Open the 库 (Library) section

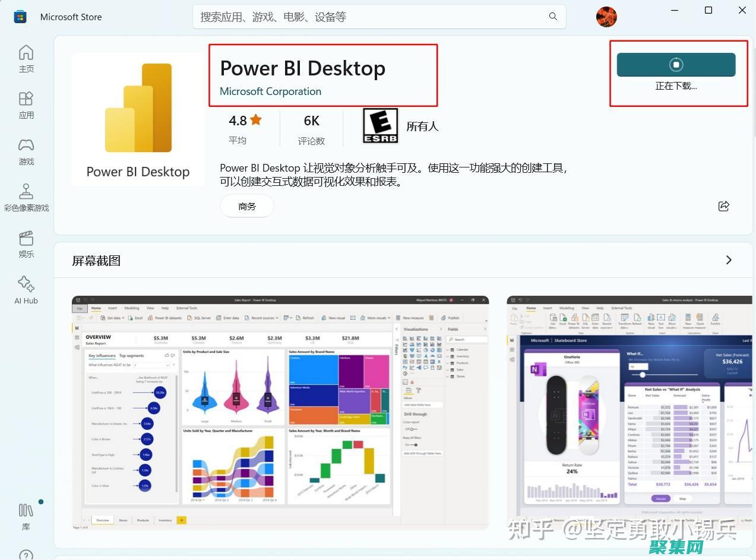click(x=26, y=515)
